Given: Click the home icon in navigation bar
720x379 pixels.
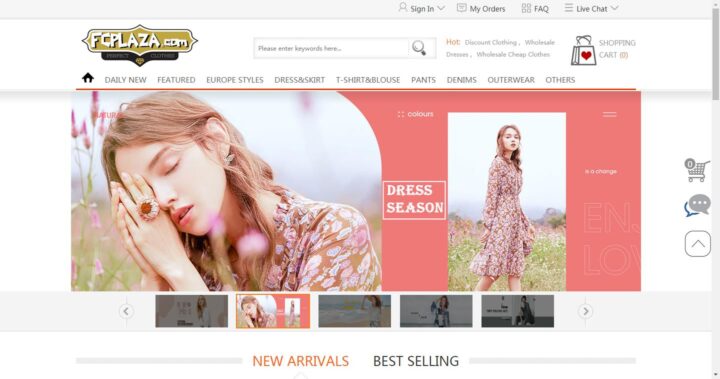Looking at the screenshot, I should [88, 78].
